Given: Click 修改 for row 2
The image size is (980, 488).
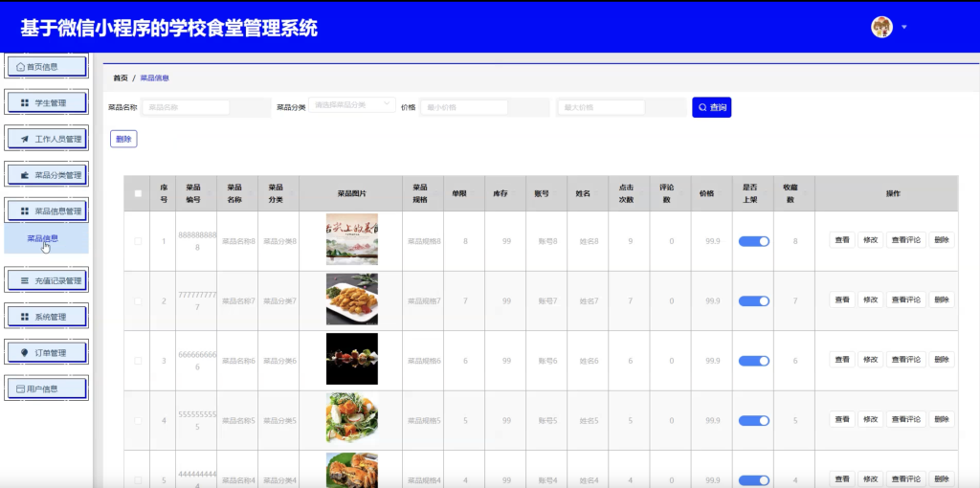Looking at the screenshot, I should [x=871, y=299].
